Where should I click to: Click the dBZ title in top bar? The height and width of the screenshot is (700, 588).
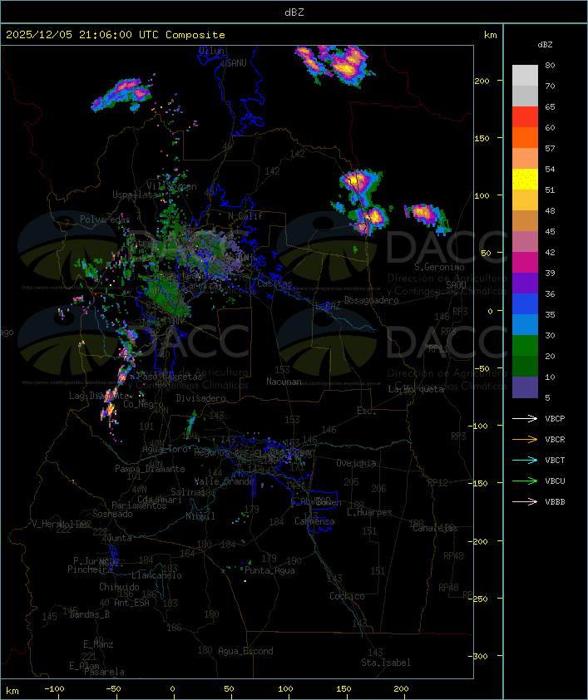point(294,12)
